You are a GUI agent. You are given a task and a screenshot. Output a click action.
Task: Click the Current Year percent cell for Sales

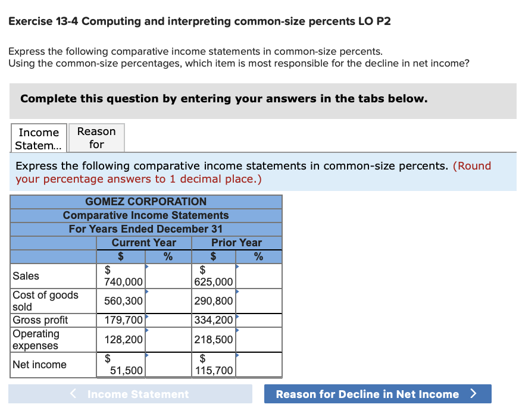point(168,275)
